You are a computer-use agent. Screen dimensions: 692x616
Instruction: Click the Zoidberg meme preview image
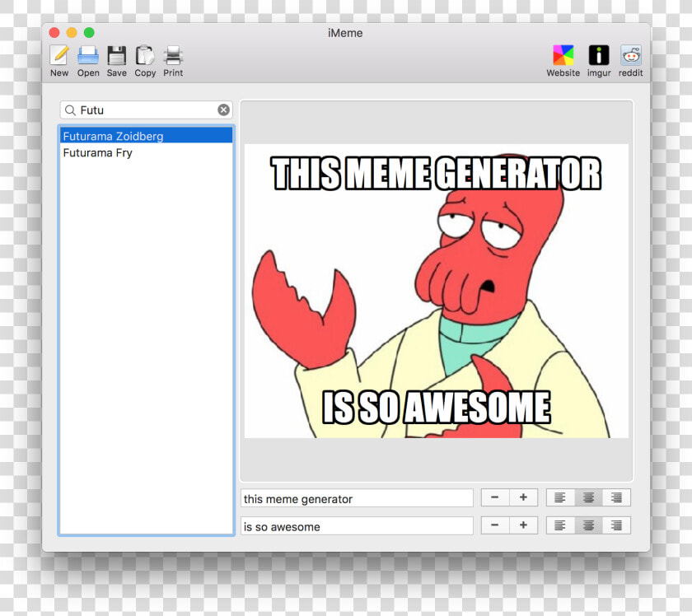pyautogui.click(x=436, y=291)
